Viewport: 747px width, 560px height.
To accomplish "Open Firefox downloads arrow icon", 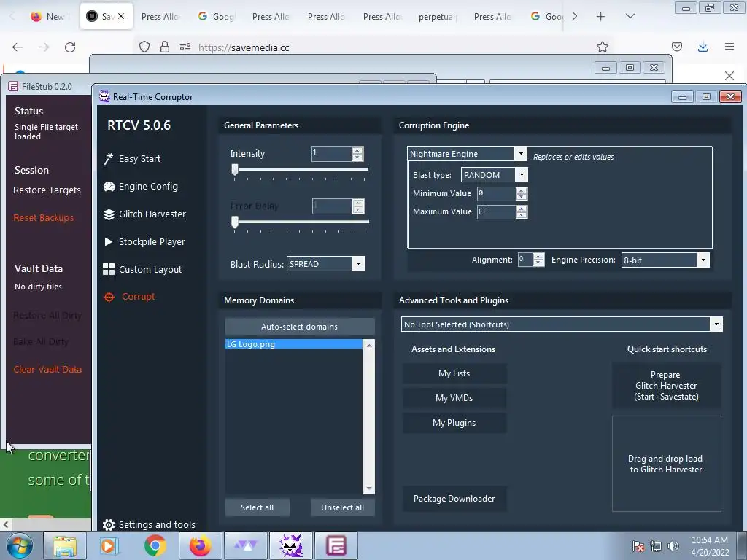I will [703, 47].
